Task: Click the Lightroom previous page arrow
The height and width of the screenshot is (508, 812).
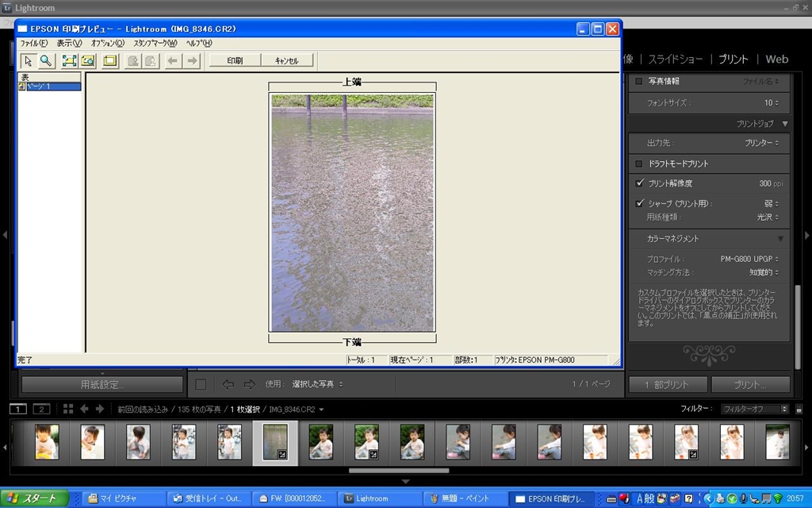Action: point(228,384)
